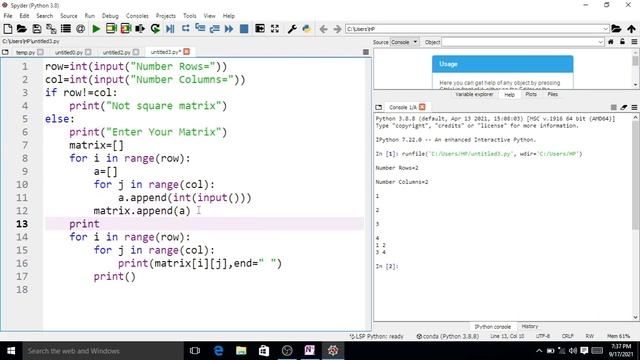This screenshot has height=360, width=640.
Task: Switch to the untitled2.py editor tab
Action: 116,52
